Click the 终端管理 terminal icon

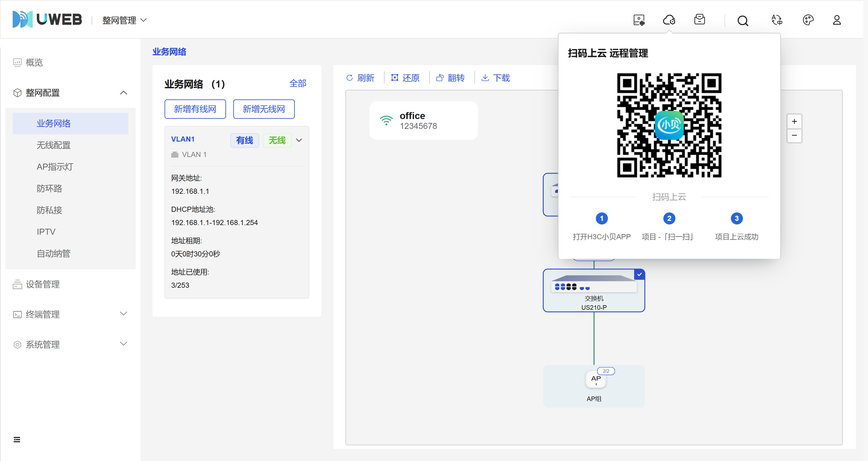(17, 314)
